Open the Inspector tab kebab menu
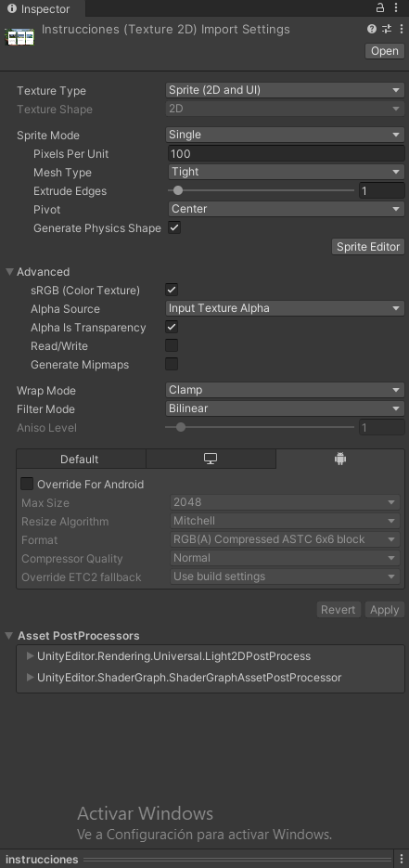The image size is (409, 868). [x=396, y=7]
